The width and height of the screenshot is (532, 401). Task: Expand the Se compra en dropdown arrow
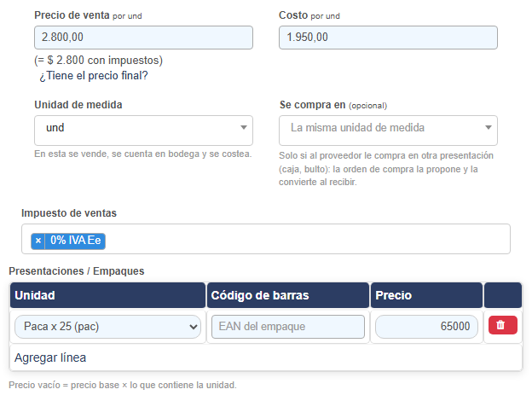pos(489,128)
